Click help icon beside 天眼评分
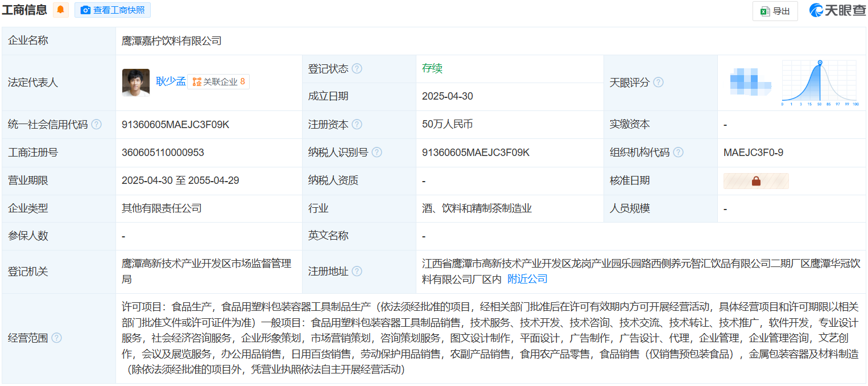The width and height of the screenshot is (868, 386). click(x=658, y=83)
